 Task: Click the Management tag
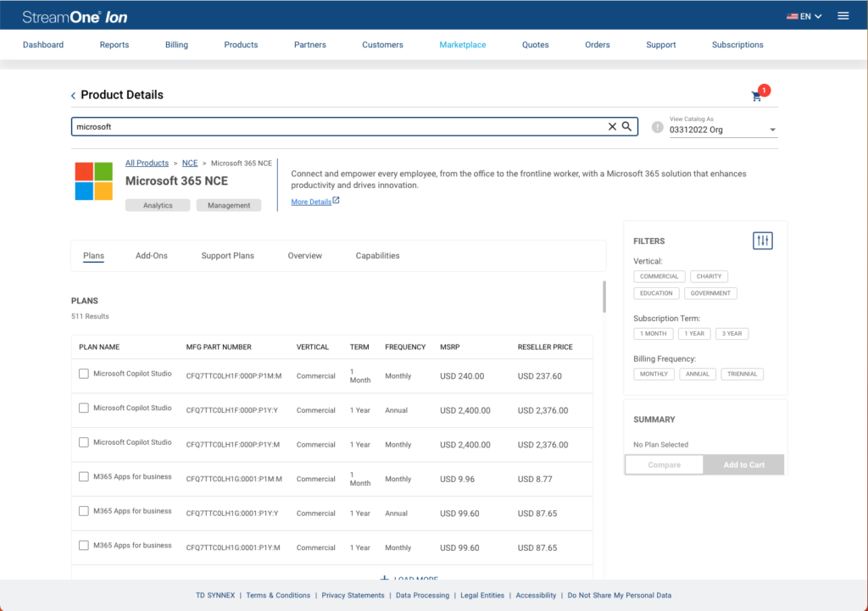pyautogui.click(x=229, y=205)
